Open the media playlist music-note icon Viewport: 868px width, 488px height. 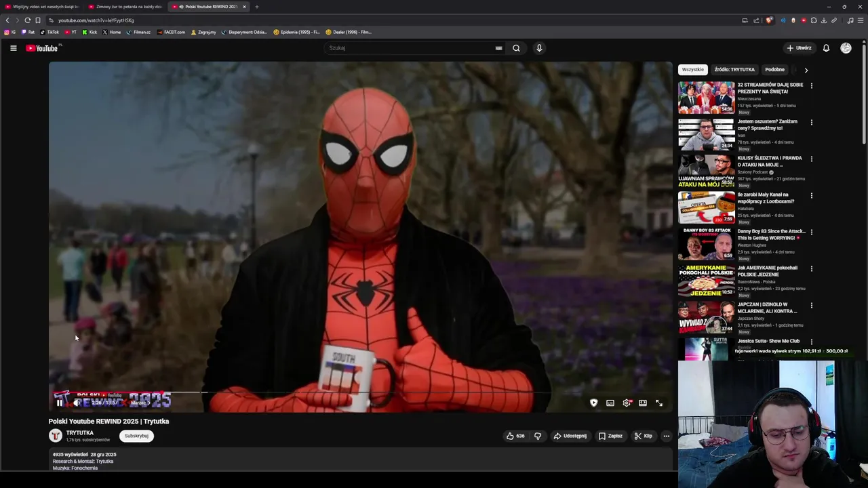coord(850,20)
